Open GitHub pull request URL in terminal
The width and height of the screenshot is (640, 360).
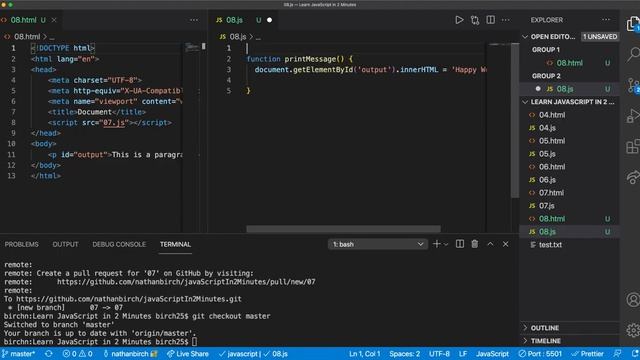186,282
